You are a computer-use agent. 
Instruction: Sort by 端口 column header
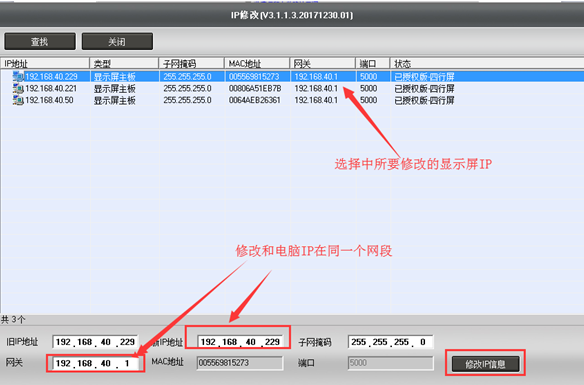click(x=372, y=63)
